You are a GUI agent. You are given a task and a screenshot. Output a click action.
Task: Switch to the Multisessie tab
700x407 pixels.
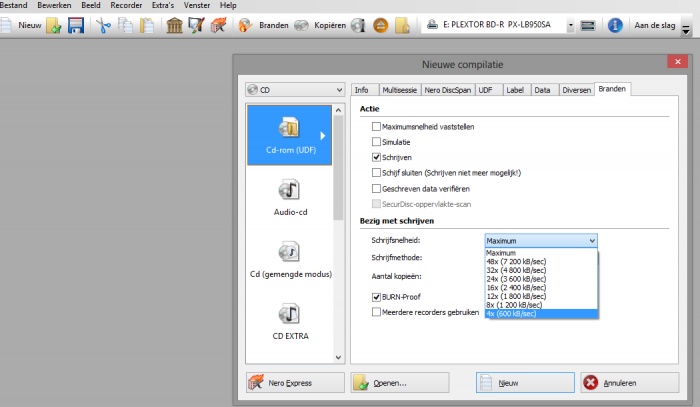[x=400, y=90]
